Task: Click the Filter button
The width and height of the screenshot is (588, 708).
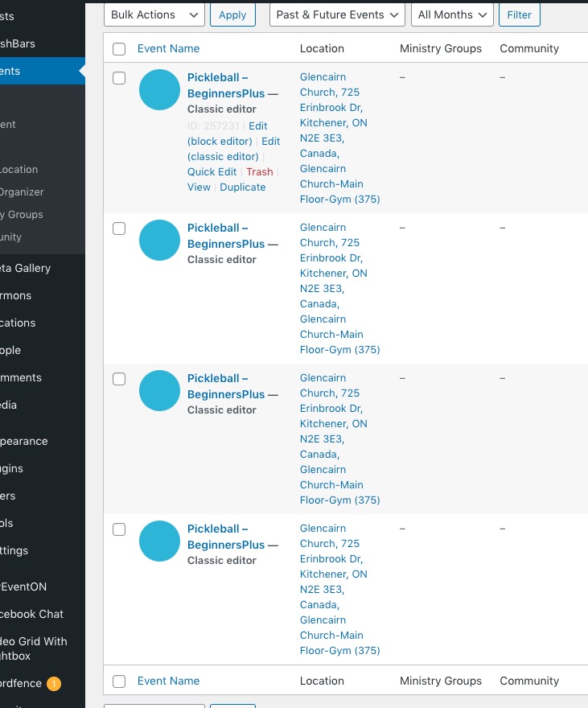Action: point(519,14)
